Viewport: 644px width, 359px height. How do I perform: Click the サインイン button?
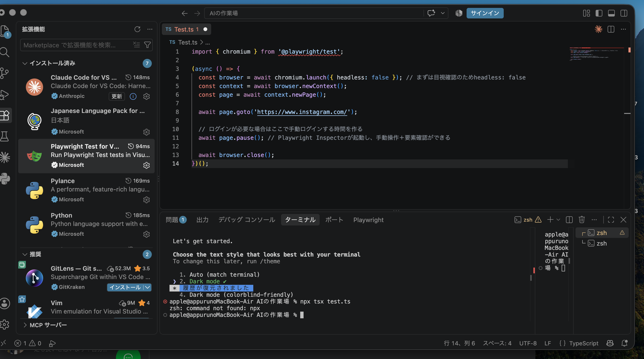(485, 13)
